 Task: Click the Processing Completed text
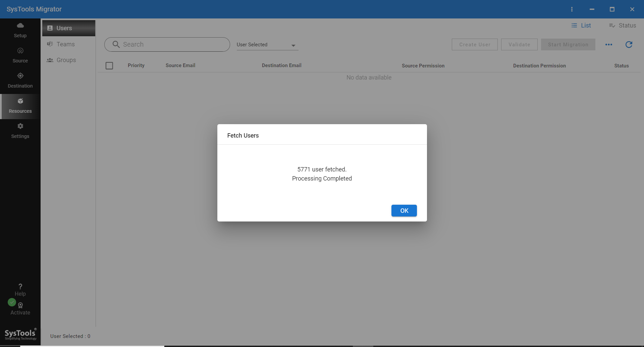click(x=322, y=179)
